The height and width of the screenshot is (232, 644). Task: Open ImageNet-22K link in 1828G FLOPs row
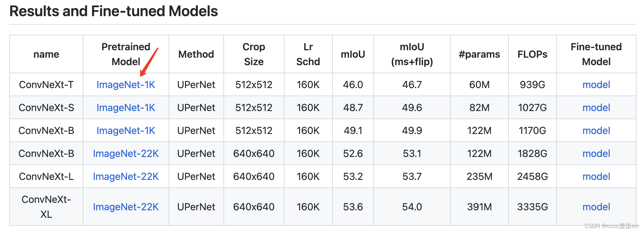point(126,154)
